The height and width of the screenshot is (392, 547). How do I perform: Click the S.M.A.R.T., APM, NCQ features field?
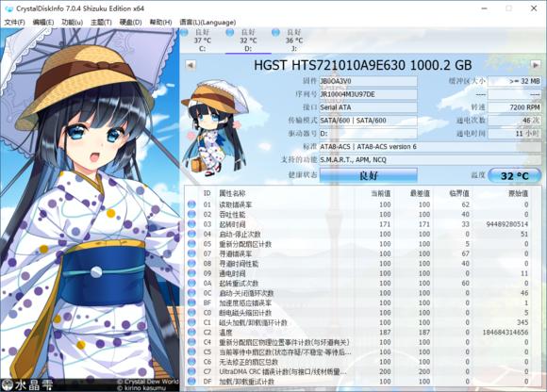tap(430, 160)
